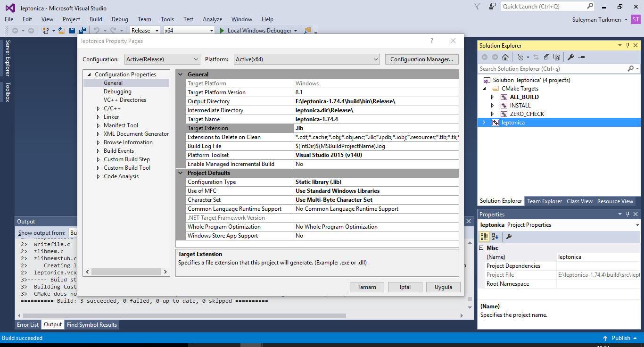
Task: Click the Save All toolbar icon
Action: [x=82, y=31]
